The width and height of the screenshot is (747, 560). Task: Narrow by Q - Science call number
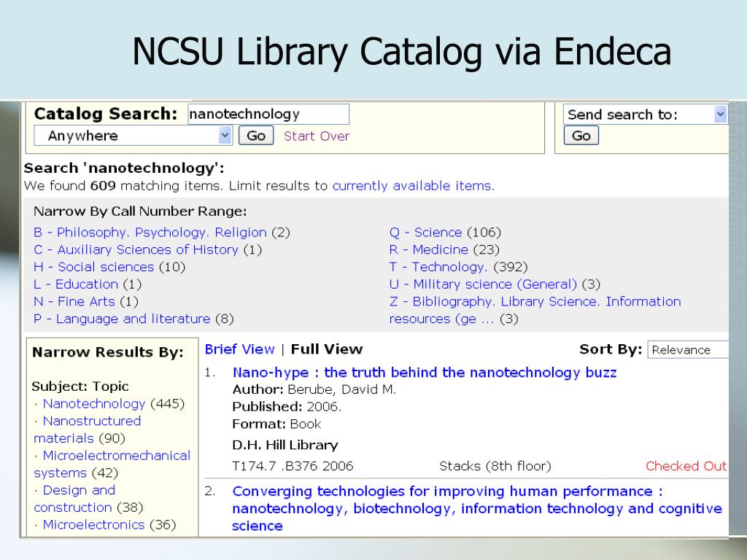[425, 233]
